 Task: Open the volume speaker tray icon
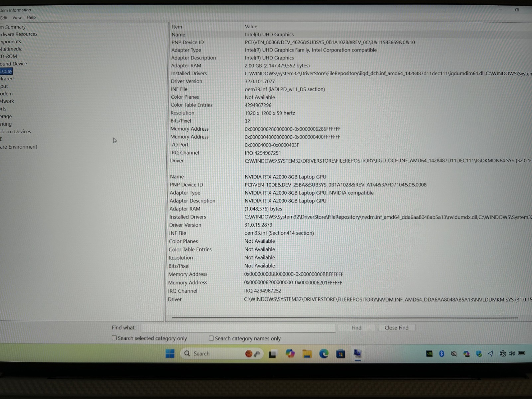[512, 353]
